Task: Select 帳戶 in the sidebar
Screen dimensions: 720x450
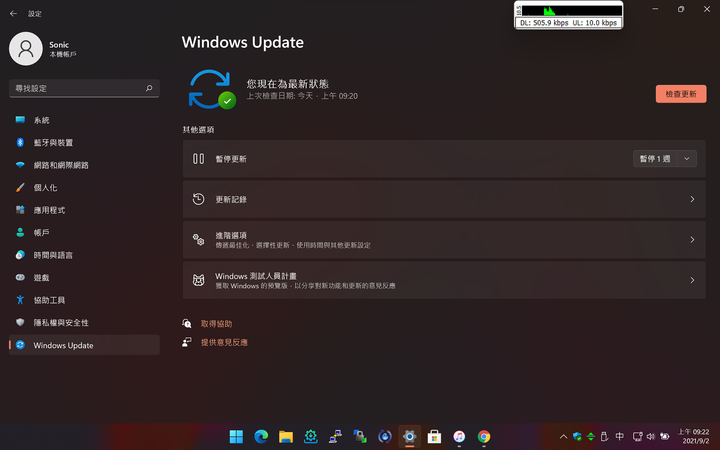Action: [x=84, y=232]
